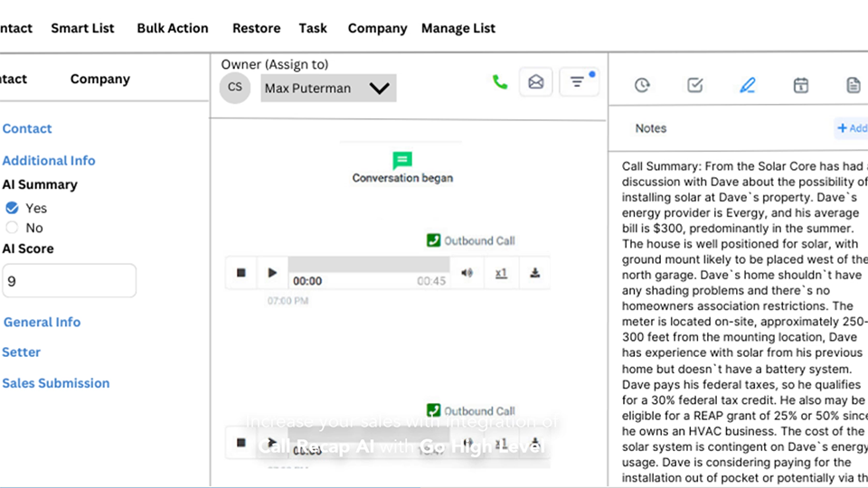Seek in the first call recording progress bar
This screenshot has width=868, height=488.
click(369, 264)
